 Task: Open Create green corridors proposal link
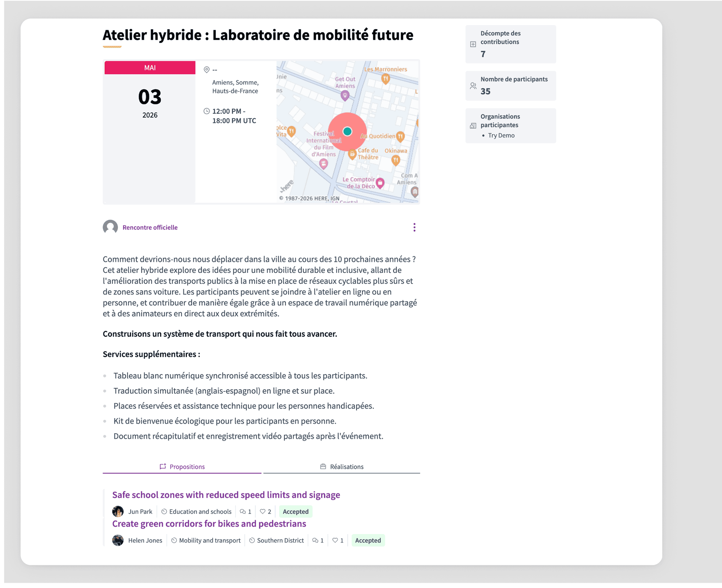tap(209, 524)
